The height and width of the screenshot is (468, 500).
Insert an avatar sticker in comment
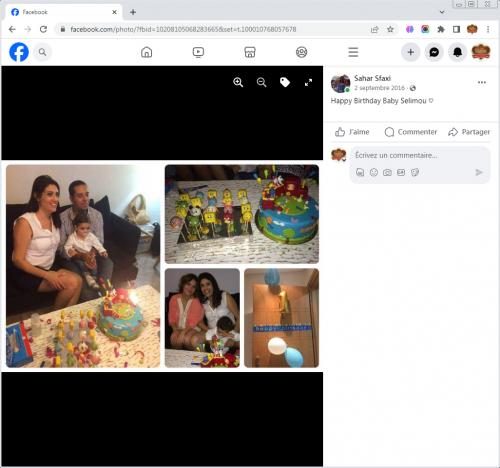coord(360,172)
